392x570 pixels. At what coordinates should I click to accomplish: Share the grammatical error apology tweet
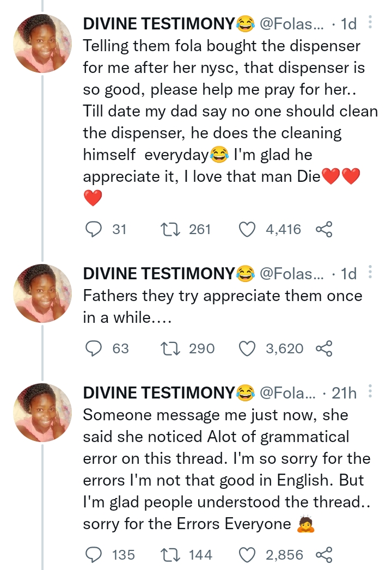(x=323, y=554)
